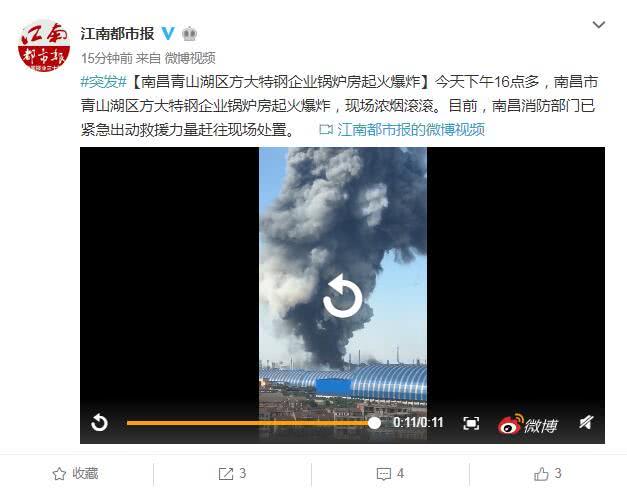Click the Weibo logo on the player
Screen dimensions: 627x492
(528, 424)
